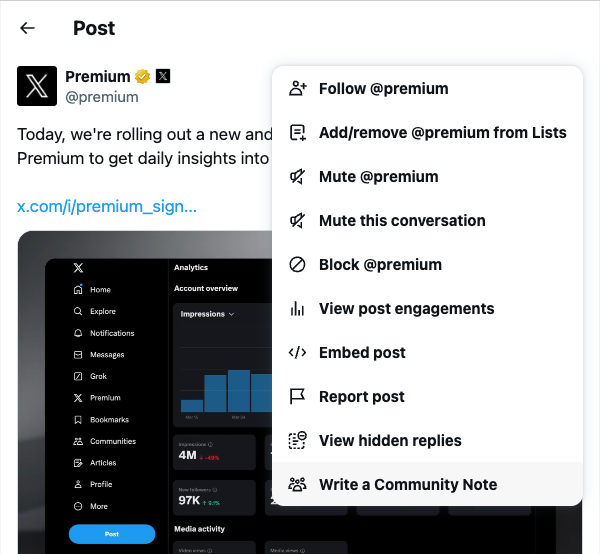Choose Report post
The image size is (600, 554).
tap(427, 396)
